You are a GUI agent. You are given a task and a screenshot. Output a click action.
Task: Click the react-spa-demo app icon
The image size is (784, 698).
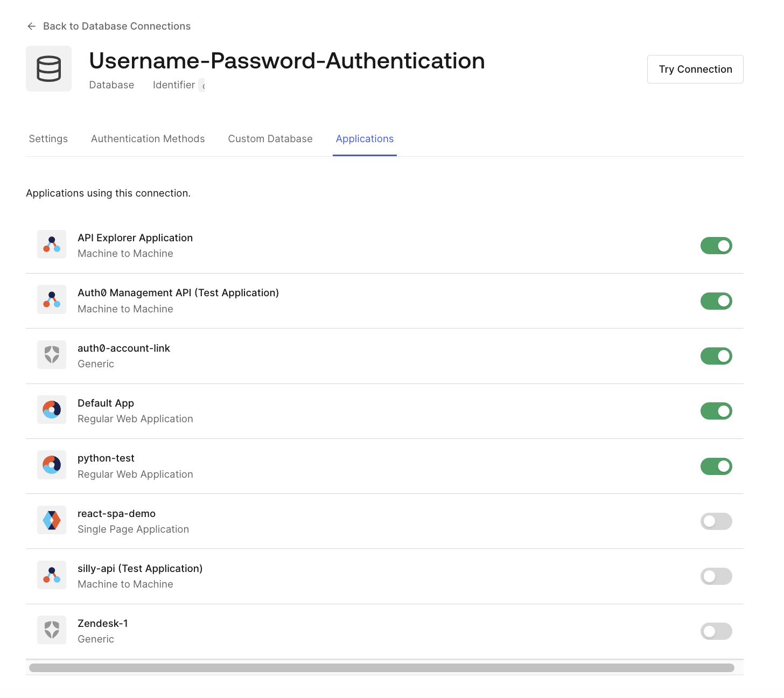pos(52,520)
